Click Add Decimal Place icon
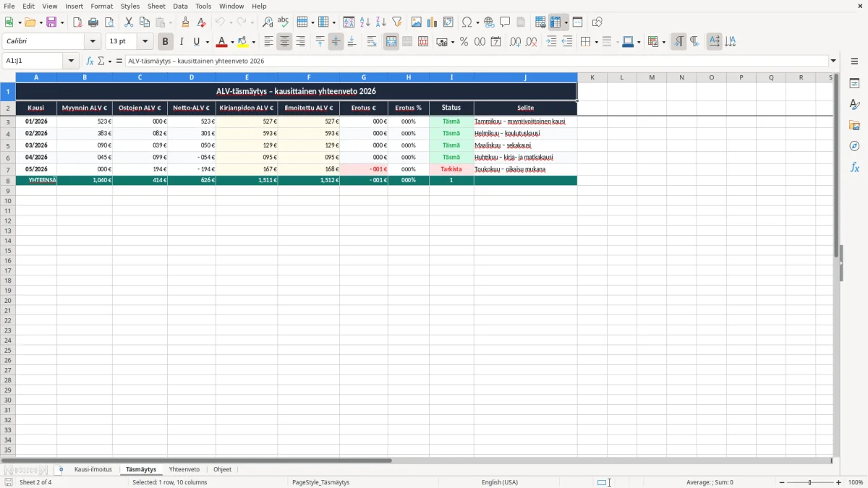Screen dimensions: 868x488 515,42
